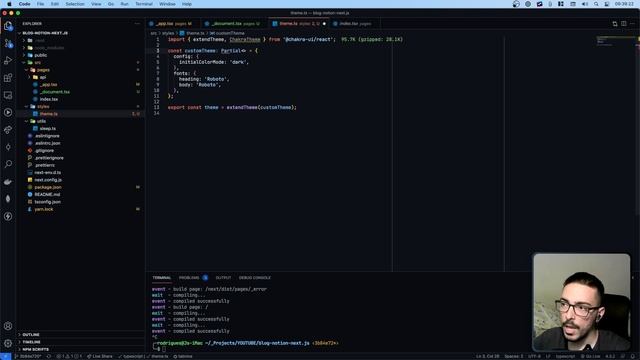Click the Tabnine status bar item
This screenshot has width=640, height=360.
coord(182,356)
